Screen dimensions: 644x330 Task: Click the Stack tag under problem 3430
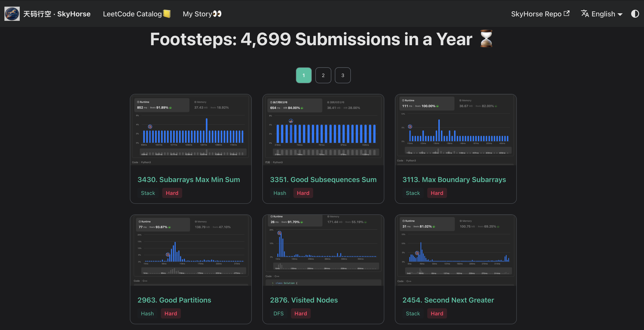pos(148,193)
